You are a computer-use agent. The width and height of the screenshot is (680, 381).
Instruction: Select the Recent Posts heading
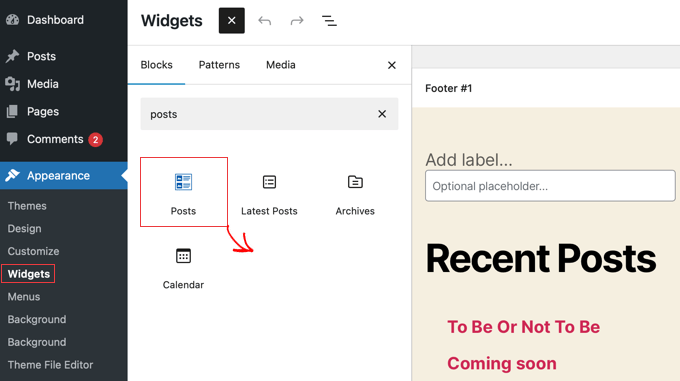541,259
